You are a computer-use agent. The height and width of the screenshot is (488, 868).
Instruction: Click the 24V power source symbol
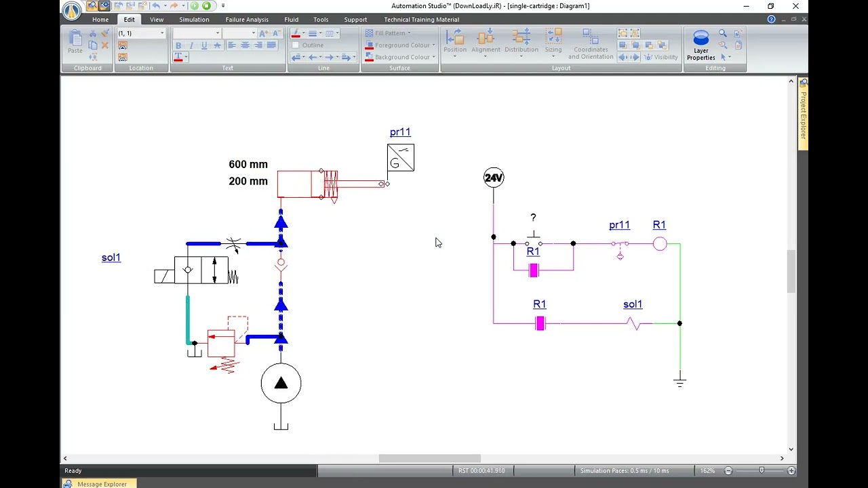pos(494,178)
